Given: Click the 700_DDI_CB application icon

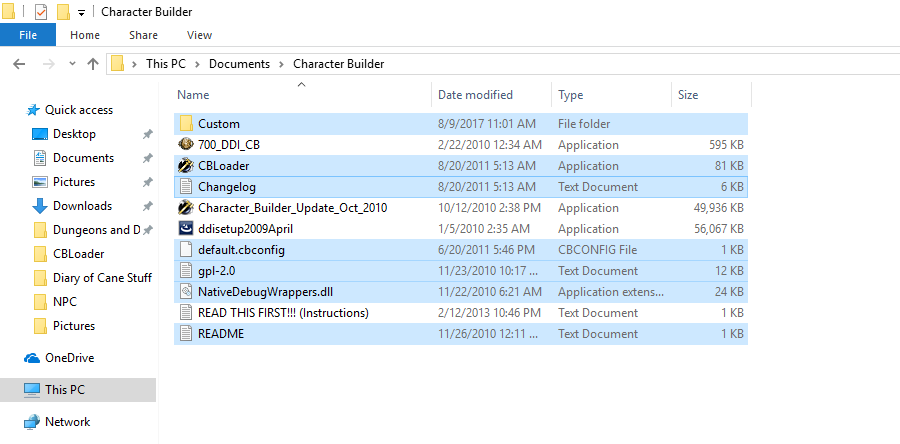Looking at the screenshot, I should [185, 145].
